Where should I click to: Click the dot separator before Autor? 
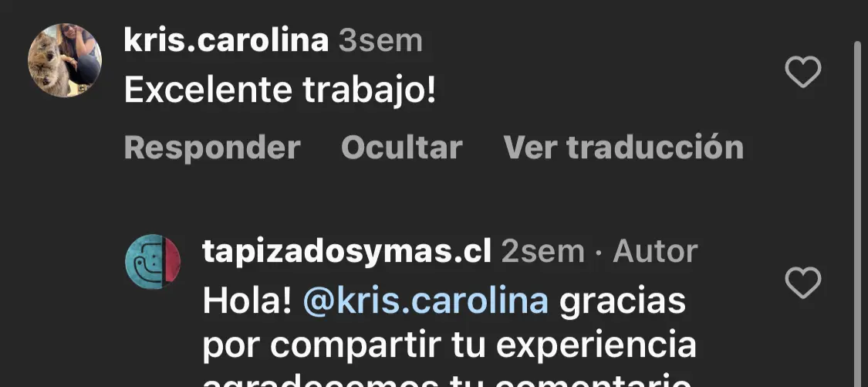pos(599,253)
